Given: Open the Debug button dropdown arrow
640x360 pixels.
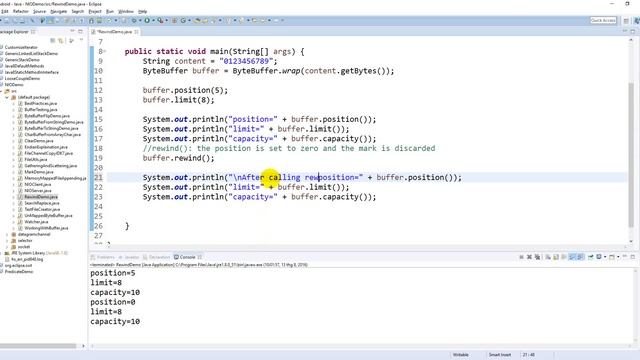Looking at the screenshot, I should pos(140,20).
